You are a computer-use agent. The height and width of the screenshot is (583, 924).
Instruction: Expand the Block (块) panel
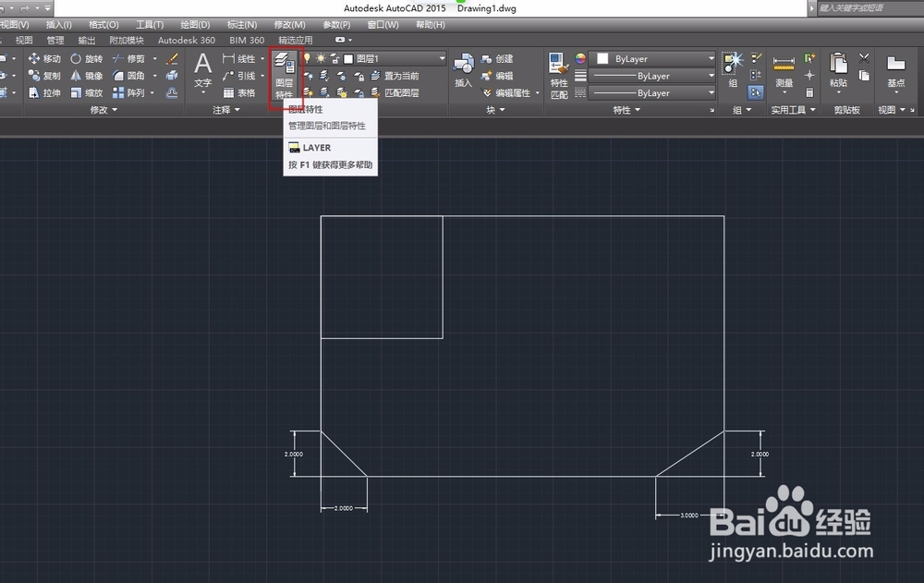pyautogui.click(x=495, y=110)
